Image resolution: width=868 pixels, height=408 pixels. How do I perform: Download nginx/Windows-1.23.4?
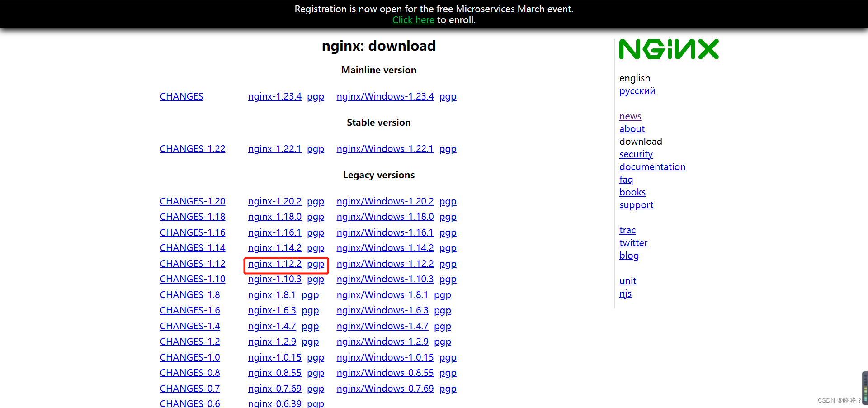385,96
